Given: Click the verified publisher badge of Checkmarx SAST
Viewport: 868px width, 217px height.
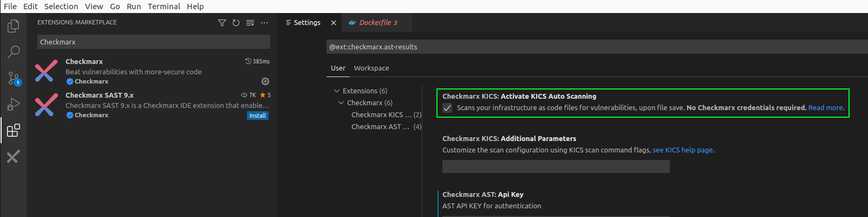Looking at the screenshot, I should click(70, 115).
